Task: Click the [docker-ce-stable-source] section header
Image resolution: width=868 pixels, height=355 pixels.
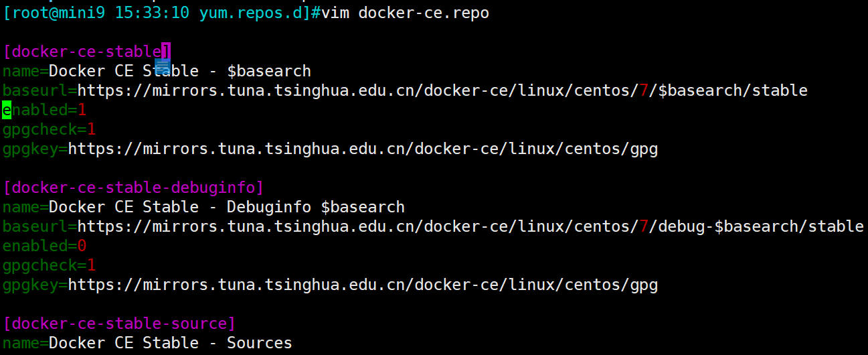Action: pos(119,324)
